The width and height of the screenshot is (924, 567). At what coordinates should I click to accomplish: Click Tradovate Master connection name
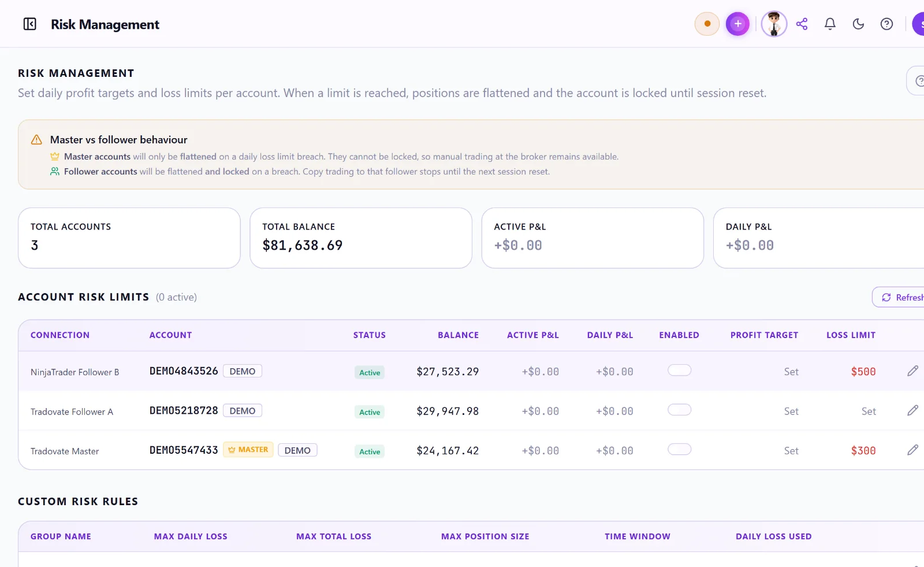pyautogui.click(x=65, y=451)
